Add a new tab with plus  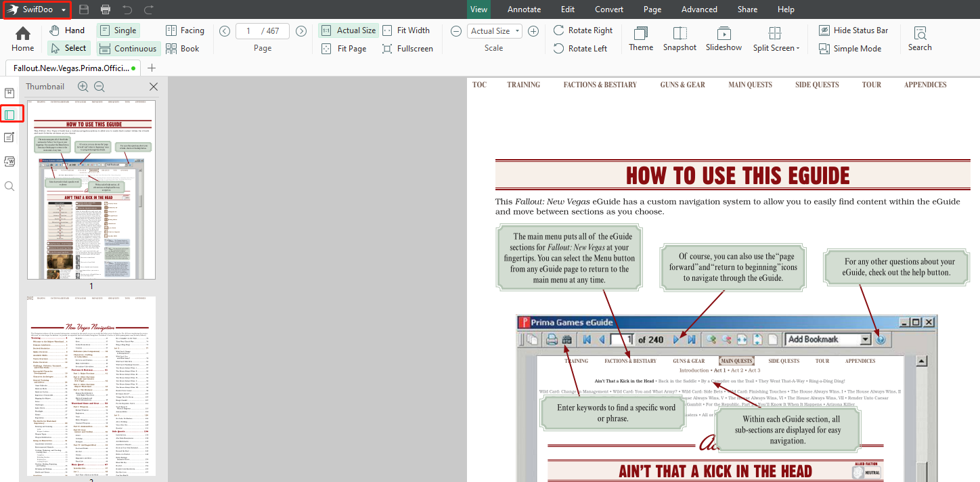(152, 68)
